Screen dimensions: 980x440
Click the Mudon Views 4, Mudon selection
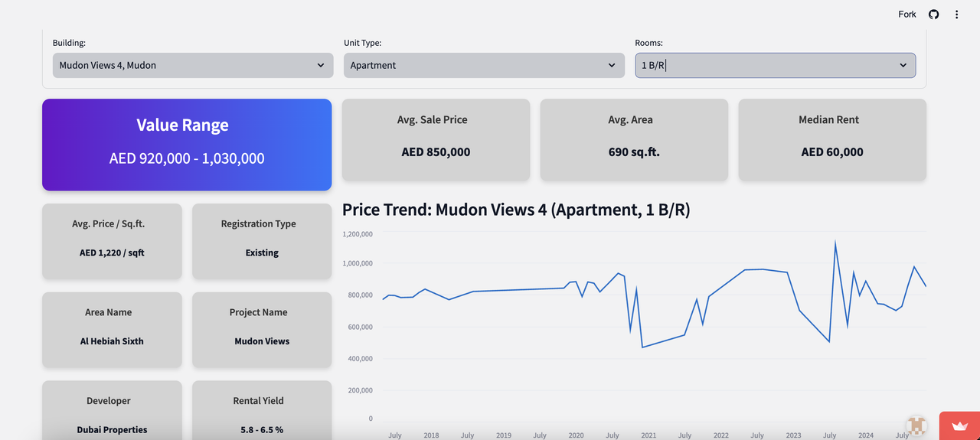tap(108, 65)
